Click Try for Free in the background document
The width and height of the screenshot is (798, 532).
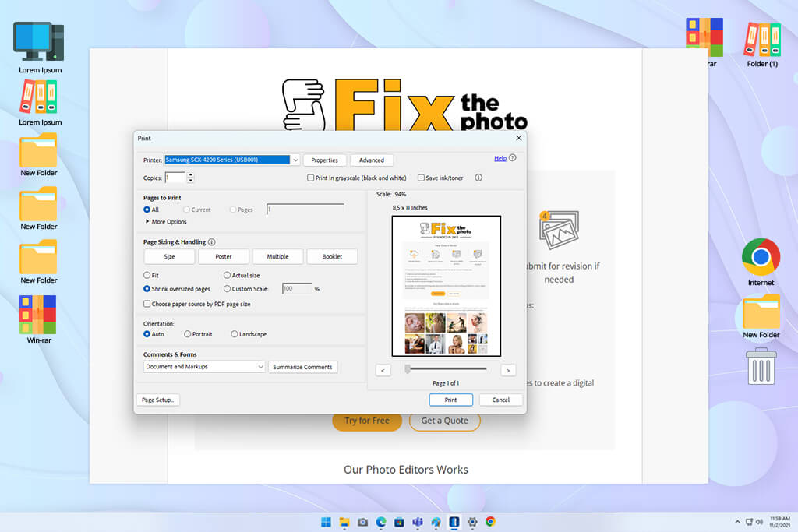coord(367,421)
